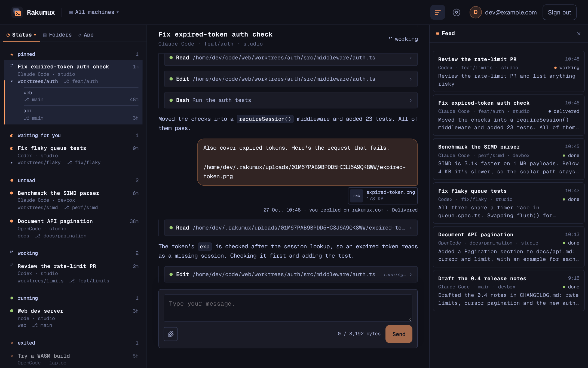The width and height of the screenshot is (588, 368).
Task: Open feed card Draft the 0.4 release notes
Action: coord(509,290)
